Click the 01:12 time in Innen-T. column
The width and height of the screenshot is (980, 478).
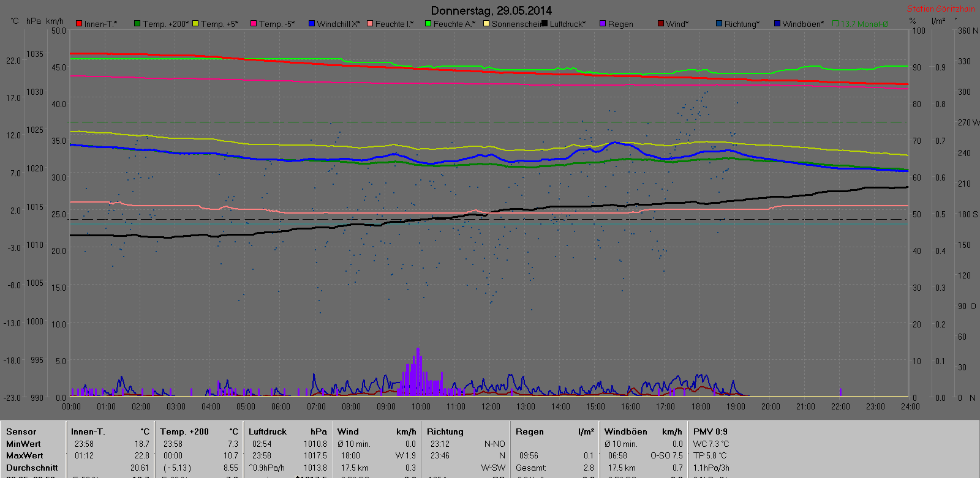pyautogui.click(x=84, y=455)
